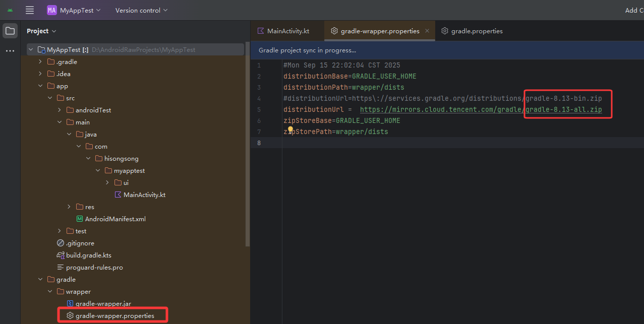This screenshot has height=324, width=644.
Task: Click the yellow intention lightbulb
Action: [x=290, y=129]
